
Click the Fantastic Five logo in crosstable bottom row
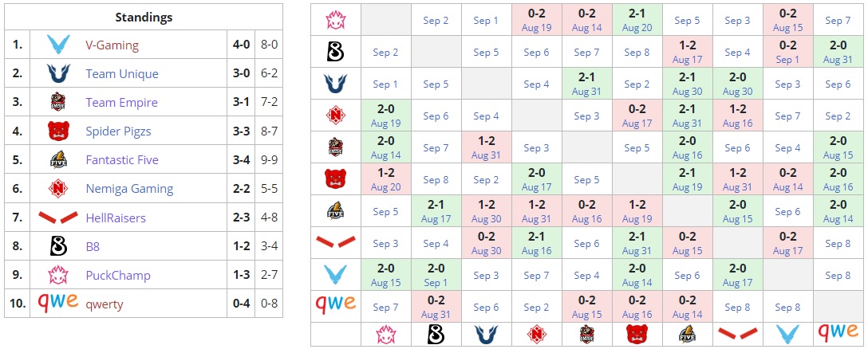pyautogui.click(x=687, y=334)
